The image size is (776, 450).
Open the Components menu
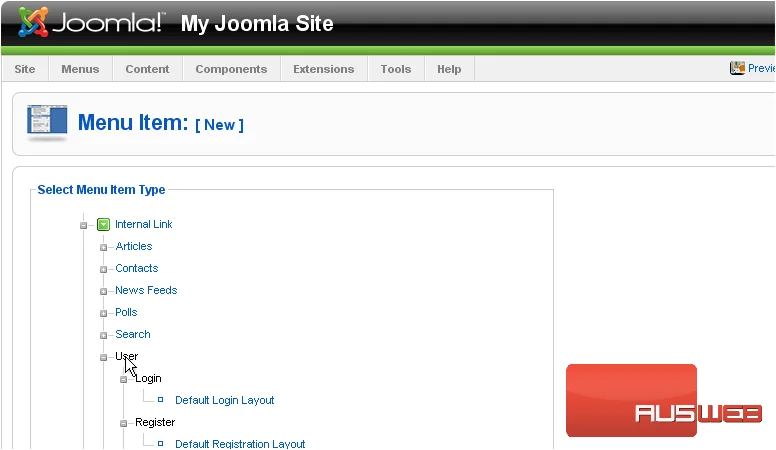click(231, 69)
